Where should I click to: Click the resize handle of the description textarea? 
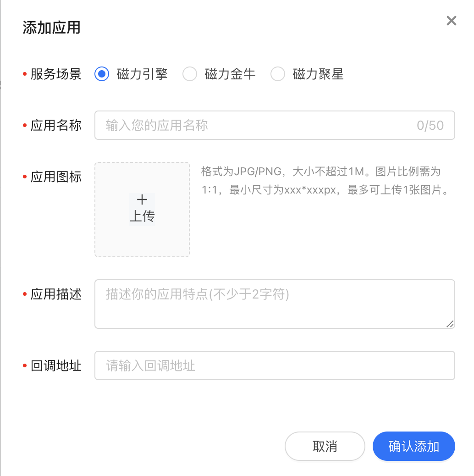click(450, 324)
